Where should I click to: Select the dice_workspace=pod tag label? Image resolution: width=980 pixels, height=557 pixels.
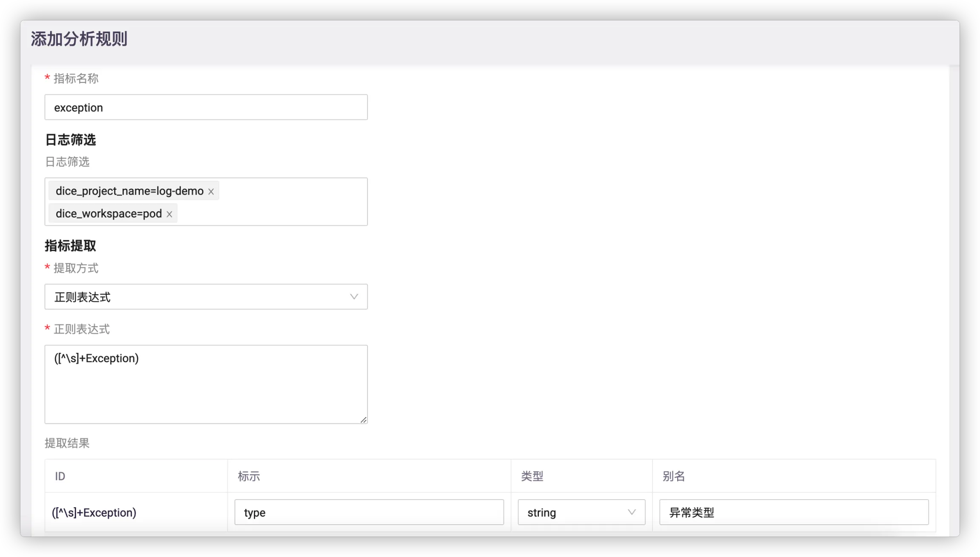tap(108, 214)
